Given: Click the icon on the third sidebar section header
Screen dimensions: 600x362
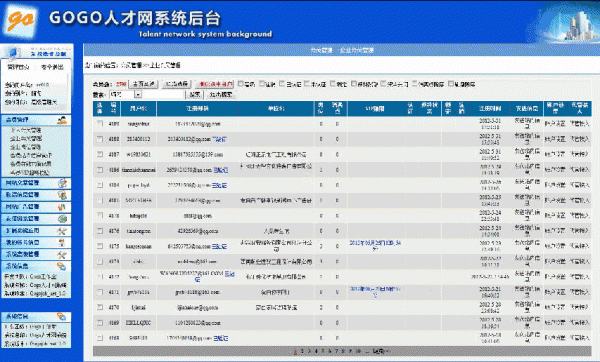Looking at the screenshot, I should pos(62,195).
